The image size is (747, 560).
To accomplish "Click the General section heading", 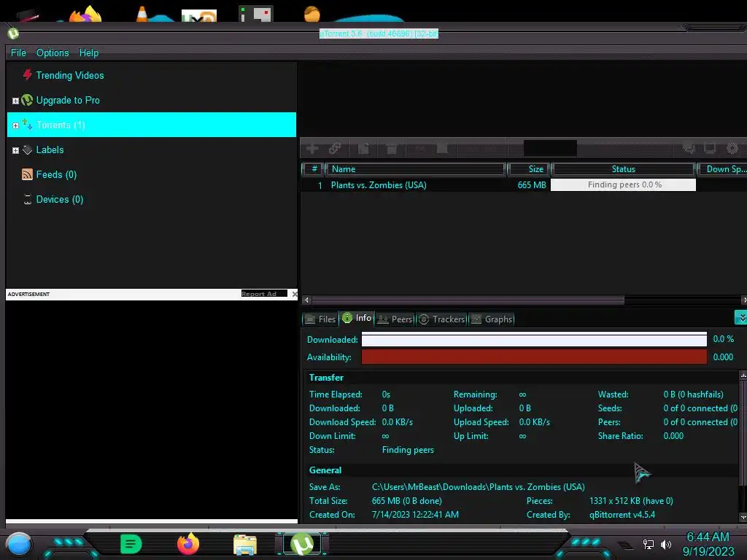I will (325, 470).
